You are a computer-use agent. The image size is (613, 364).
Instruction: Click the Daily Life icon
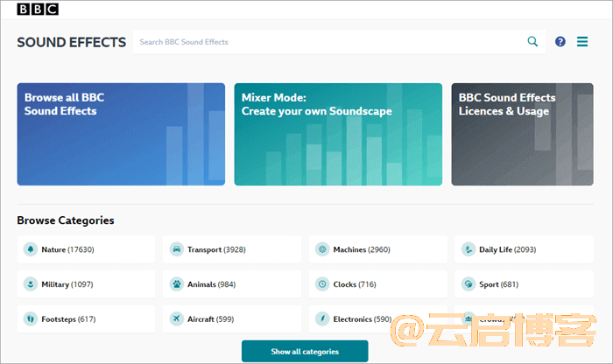point(469,249)
